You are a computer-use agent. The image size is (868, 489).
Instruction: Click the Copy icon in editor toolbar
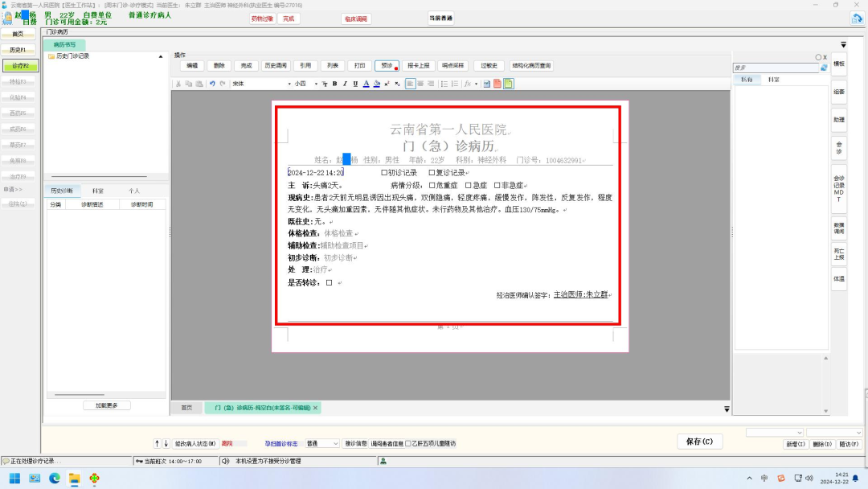click(189, 84)
